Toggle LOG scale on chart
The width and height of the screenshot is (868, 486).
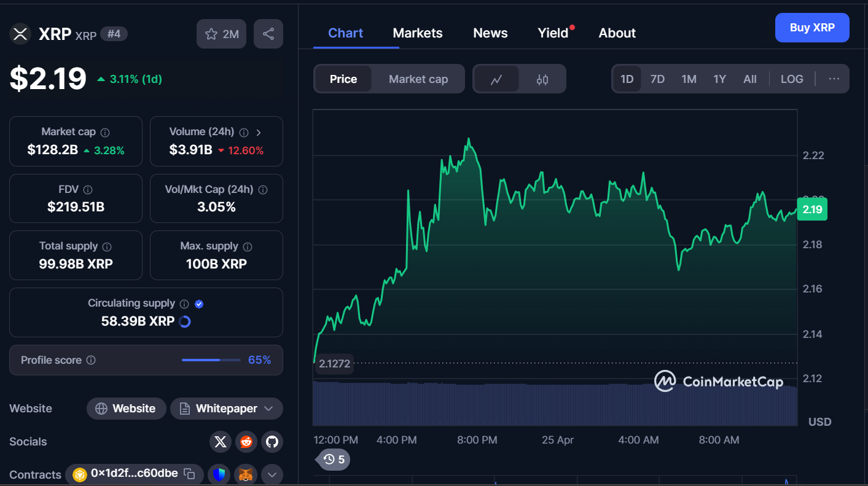[792, 79]
